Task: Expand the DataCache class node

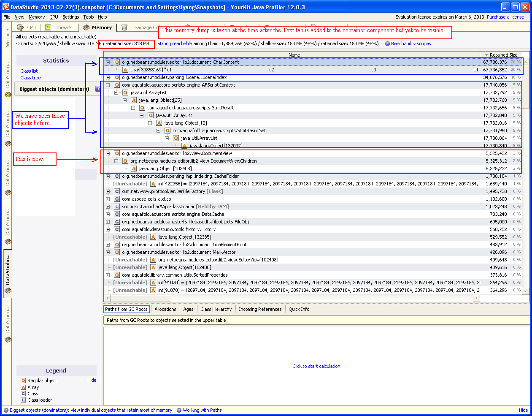Action: tap(108, 214)
